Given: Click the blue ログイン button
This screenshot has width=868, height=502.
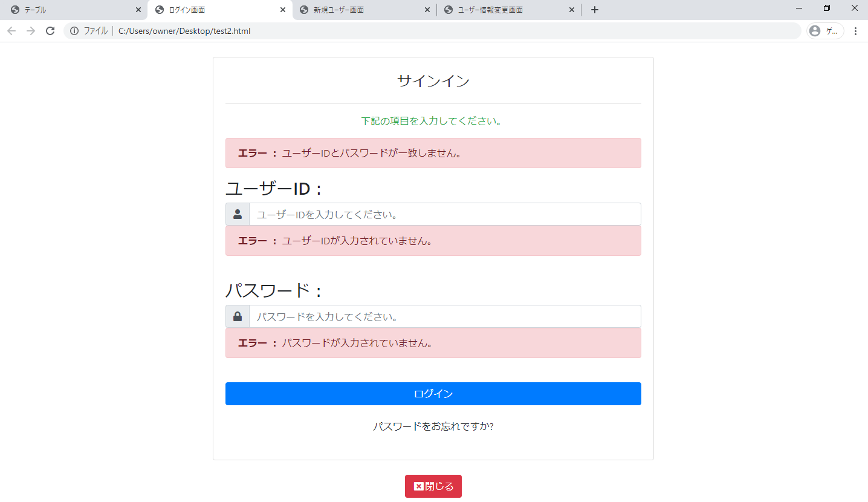Looking at the screenshot, I should 433,394.
